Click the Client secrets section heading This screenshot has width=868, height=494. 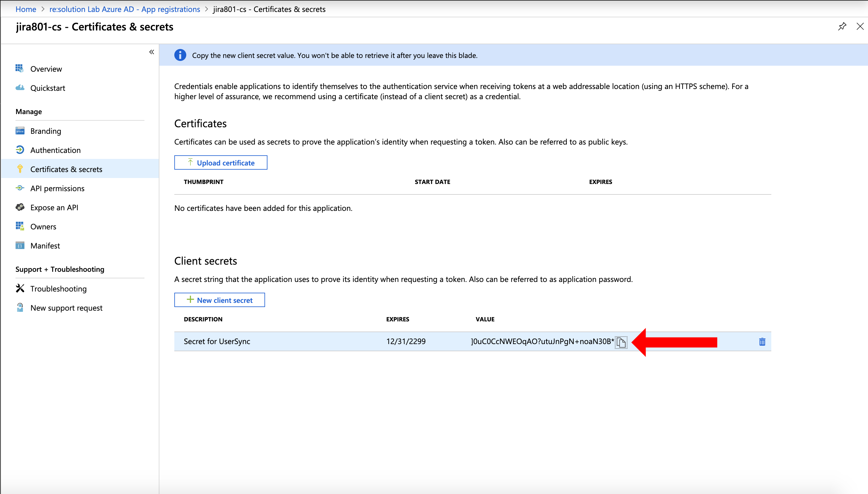pos(205,261)
